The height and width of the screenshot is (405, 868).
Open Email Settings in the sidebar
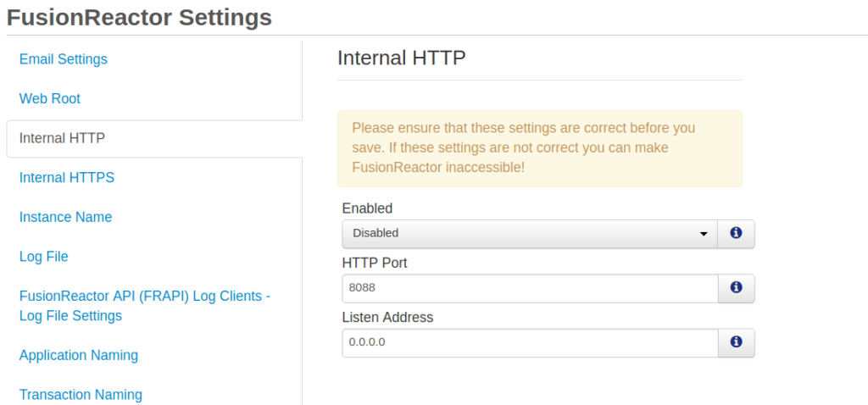[x=63, y=58]
